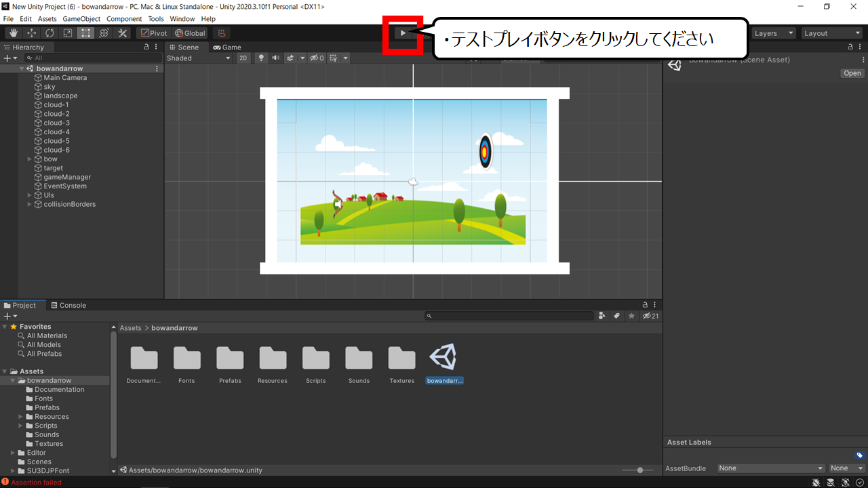Expand collisionBorders in Hierarchy
The height and width of the screenshot is (488, 868).
pos(29,204)
